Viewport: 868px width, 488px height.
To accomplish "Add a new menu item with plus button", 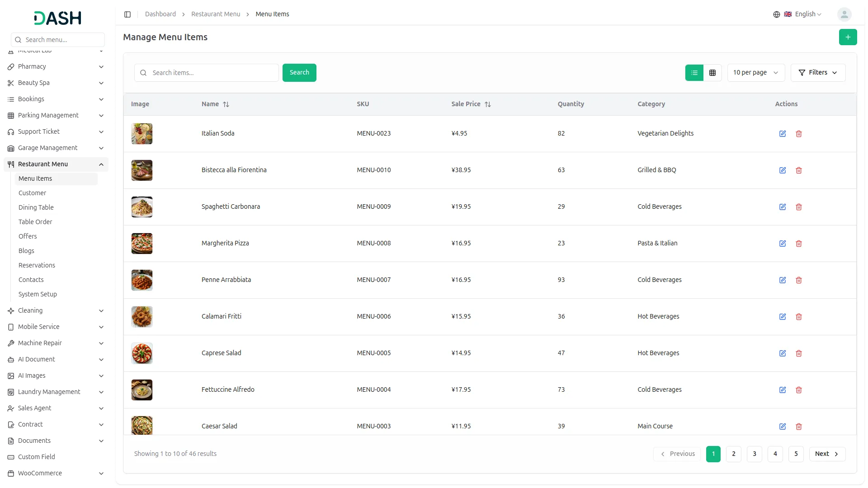I will (x=848, y=37).
